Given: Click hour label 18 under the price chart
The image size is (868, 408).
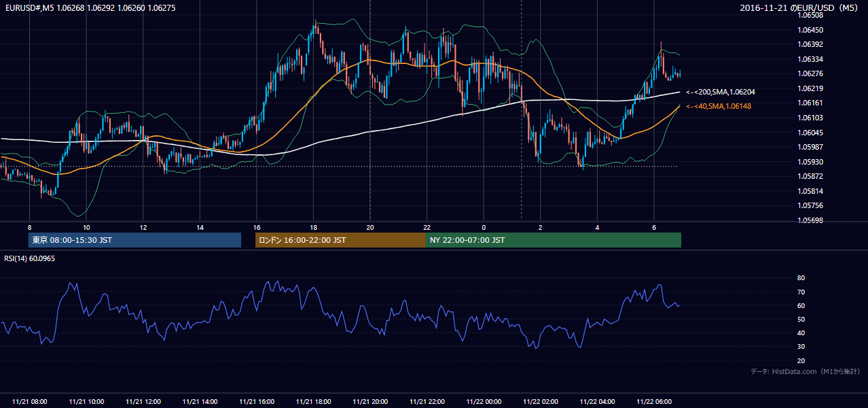Looking at the screenshot, I should pos(313,227).
